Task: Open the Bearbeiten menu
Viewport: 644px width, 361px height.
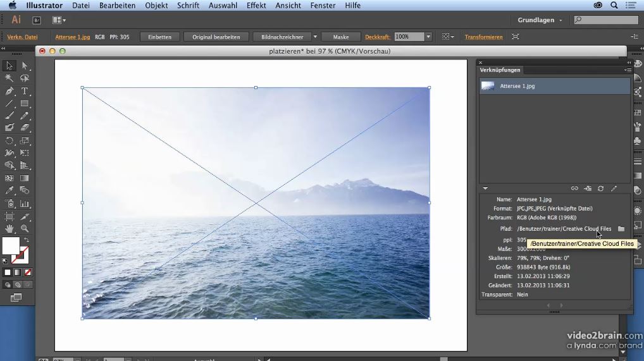Action: pos(117,5)
